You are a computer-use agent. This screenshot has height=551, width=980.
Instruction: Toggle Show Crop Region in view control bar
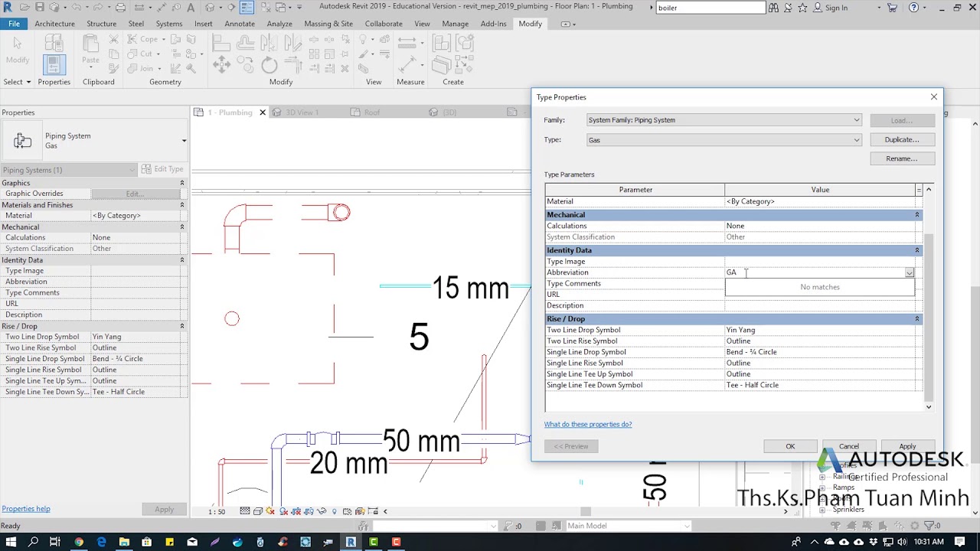[309, 511]
